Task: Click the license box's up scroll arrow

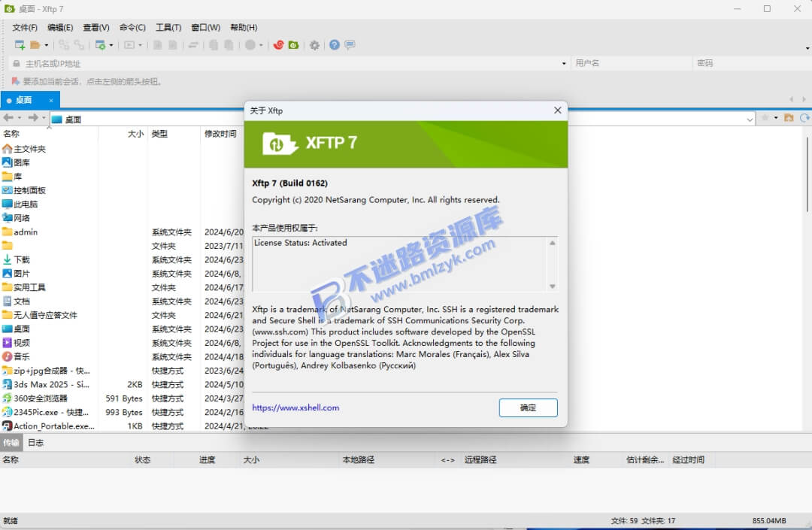Action: 553,243
